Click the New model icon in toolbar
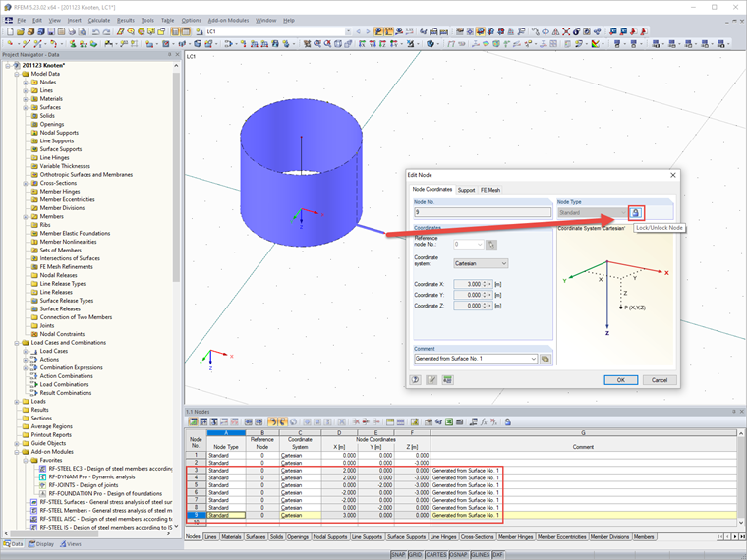 pos(10,31)
